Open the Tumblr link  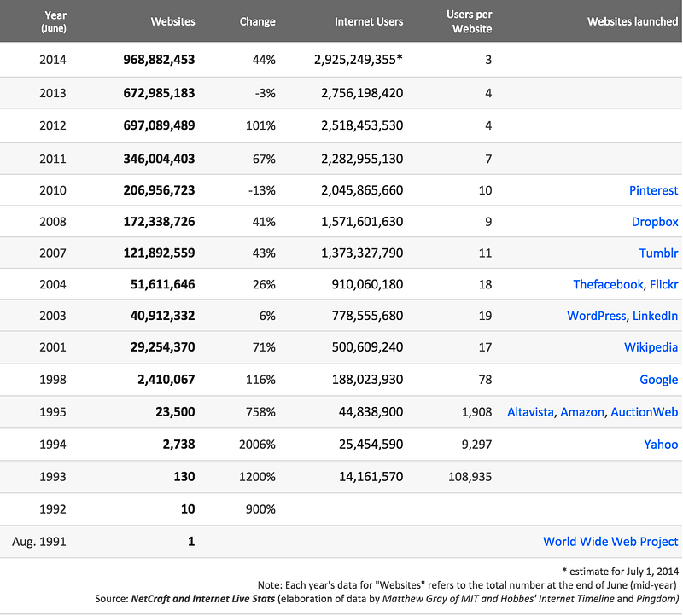pos(658,253)
